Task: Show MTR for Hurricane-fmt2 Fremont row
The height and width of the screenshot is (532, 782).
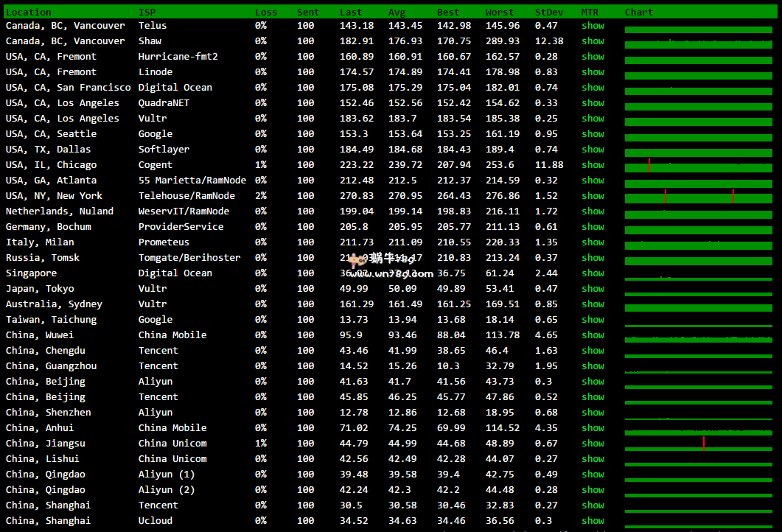Action: 593,57
